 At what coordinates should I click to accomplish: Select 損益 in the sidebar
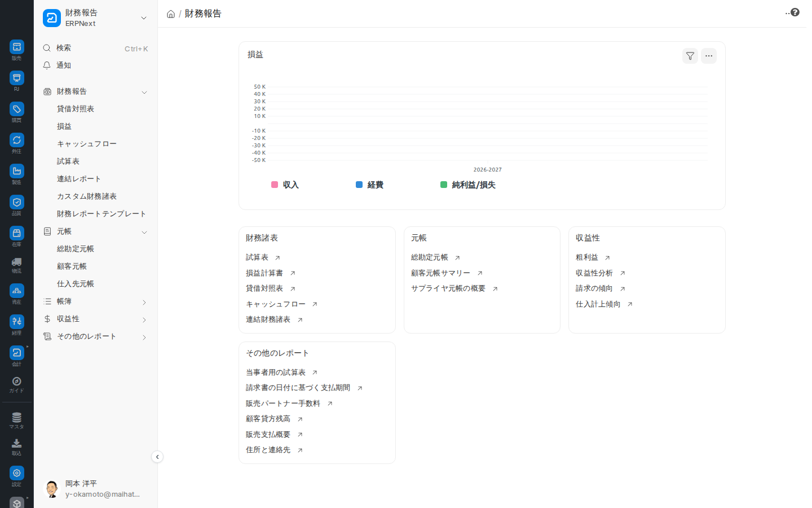pos(64,126)
